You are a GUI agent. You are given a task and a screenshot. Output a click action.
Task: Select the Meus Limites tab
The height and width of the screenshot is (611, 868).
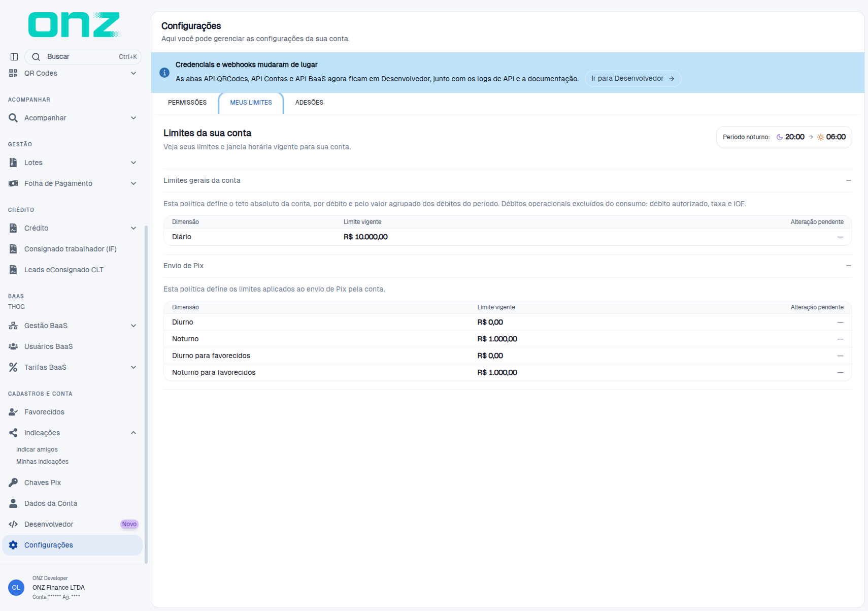click(x=251, y=103)
